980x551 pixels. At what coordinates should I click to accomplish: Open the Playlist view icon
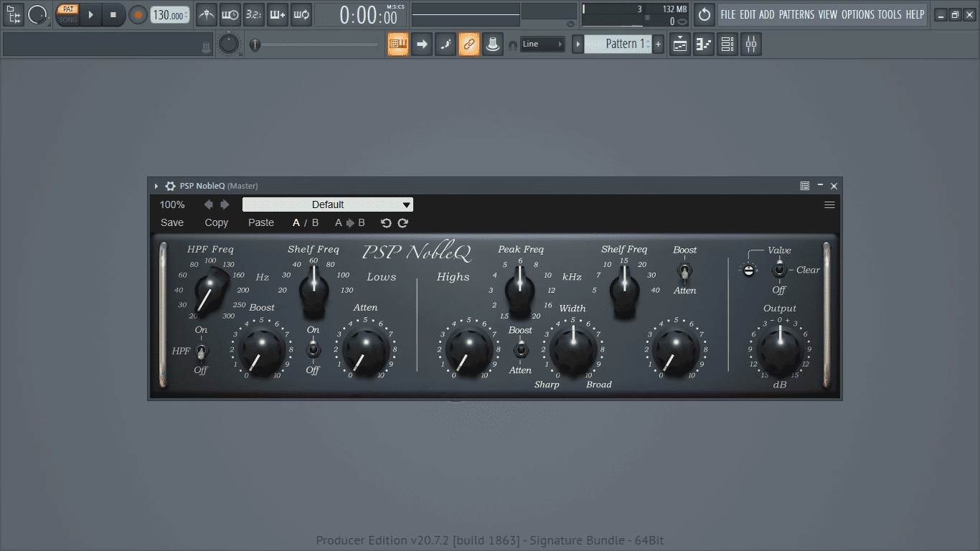pyautogui.click(x=680, y=44)
